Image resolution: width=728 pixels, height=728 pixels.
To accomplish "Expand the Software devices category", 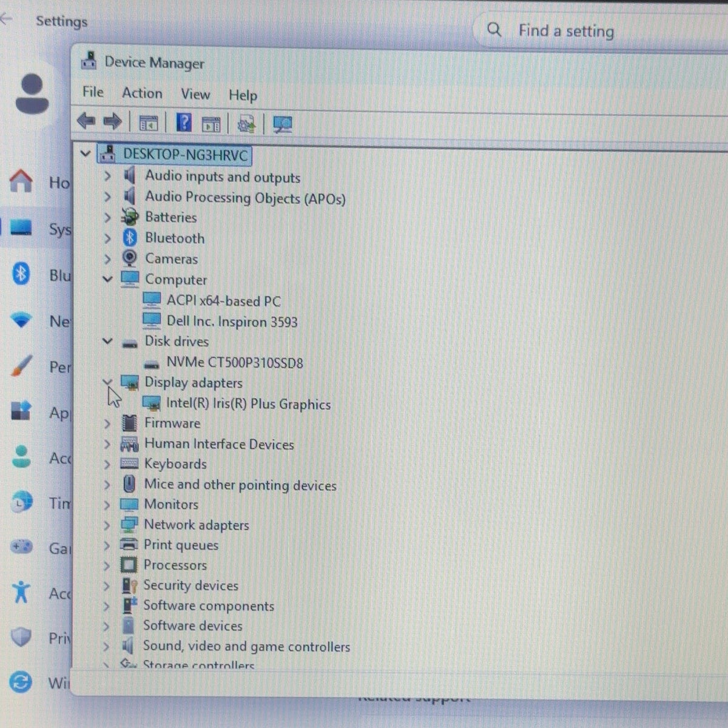I will click(107, 626).
